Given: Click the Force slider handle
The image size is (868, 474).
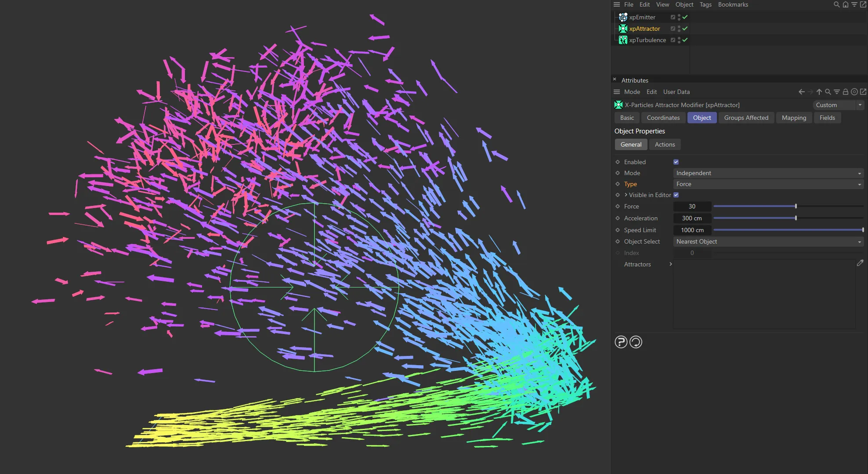Looking at the screenshot, I should click(796, 206).
